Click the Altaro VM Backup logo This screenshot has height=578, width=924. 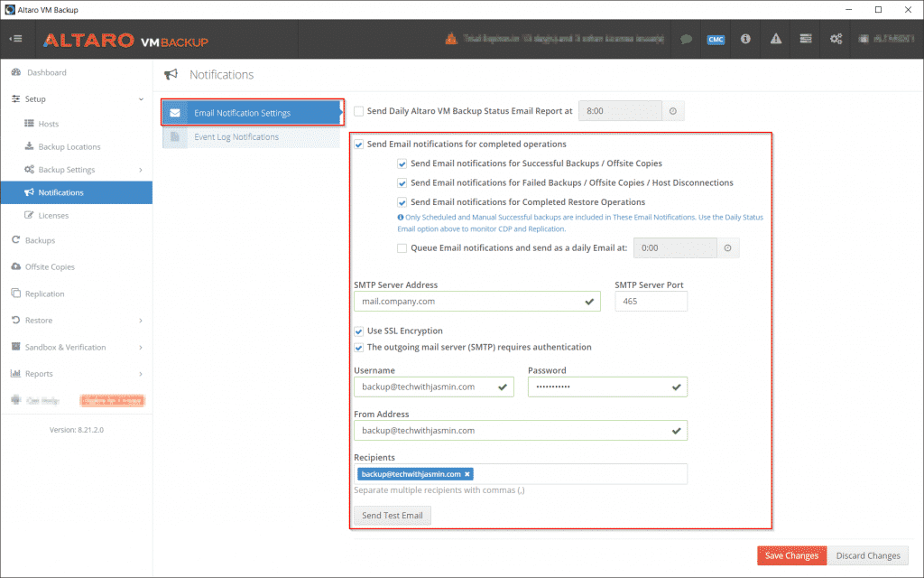[125, 40]
